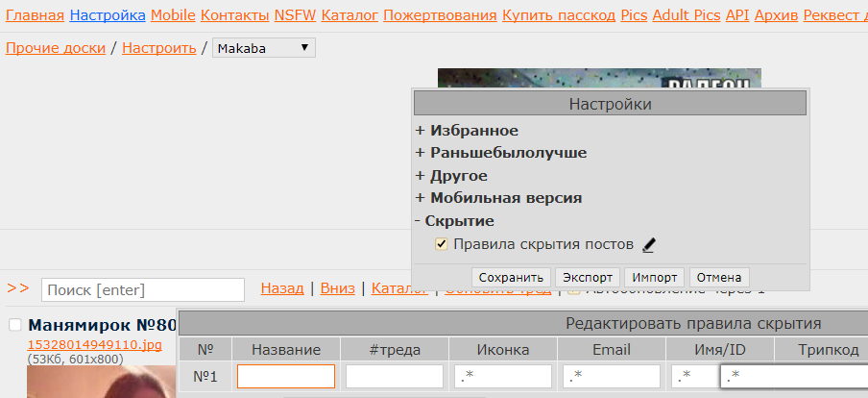Click the Настроить link

click(x=158, y=48)
